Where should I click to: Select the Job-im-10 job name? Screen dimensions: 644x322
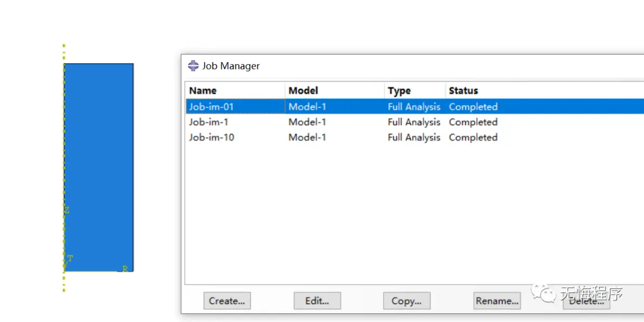pos(211,137)
